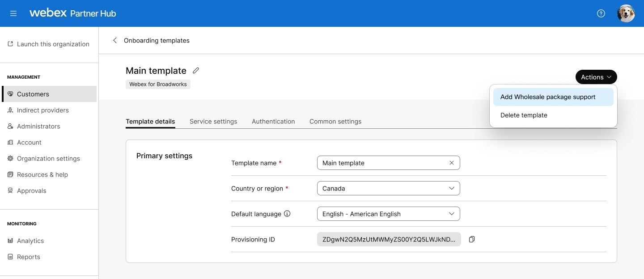Clear the Template name field
The image size is (644, 279).
click(x=452, y=163)
